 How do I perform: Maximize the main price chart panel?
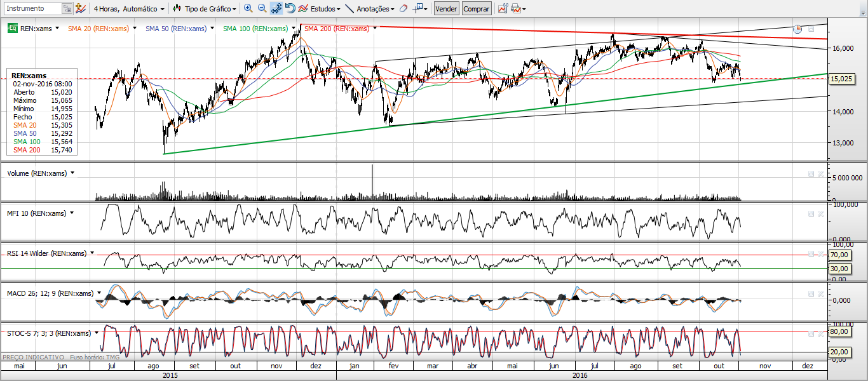click(811, 29)
